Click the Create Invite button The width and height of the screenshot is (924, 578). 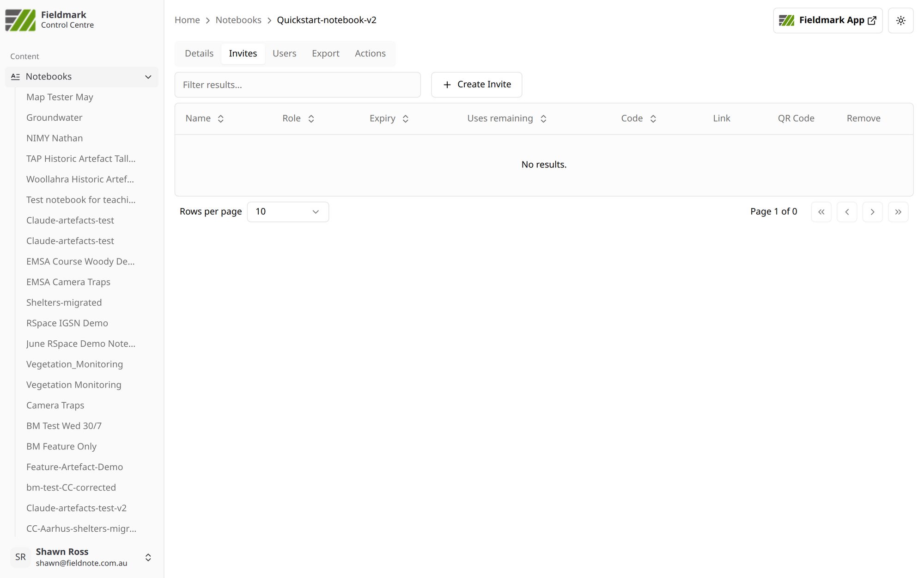coord(476,85)
